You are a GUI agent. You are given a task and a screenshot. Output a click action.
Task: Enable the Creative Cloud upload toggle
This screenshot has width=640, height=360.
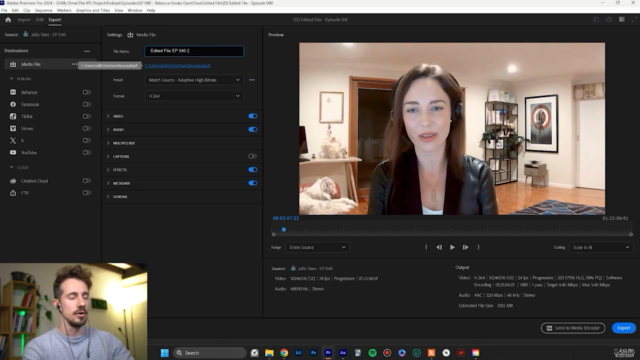[87, 181]
